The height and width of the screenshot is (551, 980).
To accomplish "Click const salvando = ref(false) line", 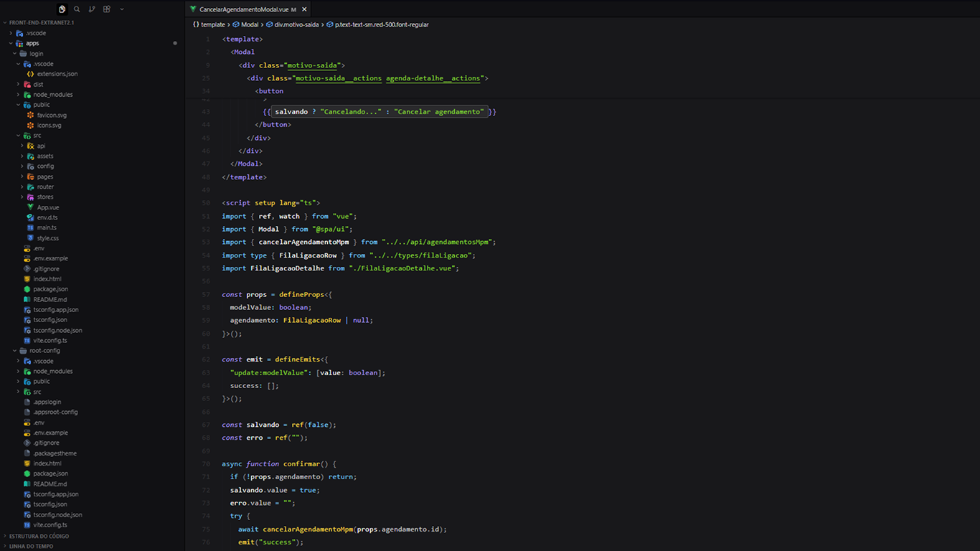I will click(279, 425).
